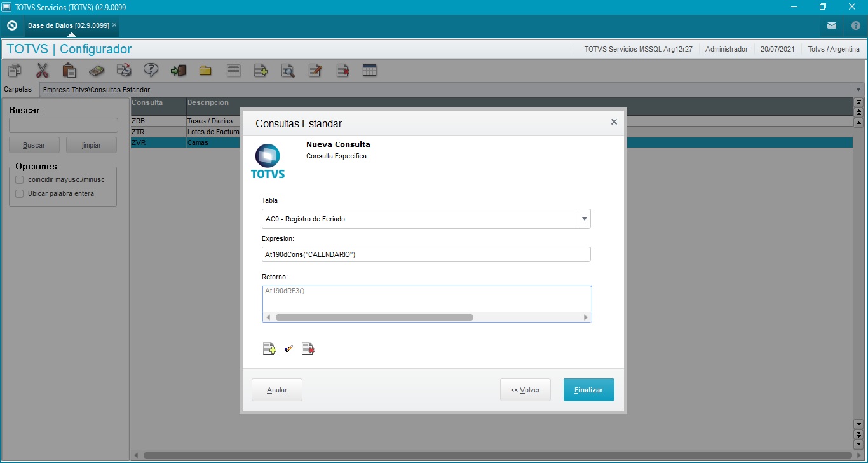Click the grid single down arrow
This screenshot has width=868, height=463.
coord(858,424)
